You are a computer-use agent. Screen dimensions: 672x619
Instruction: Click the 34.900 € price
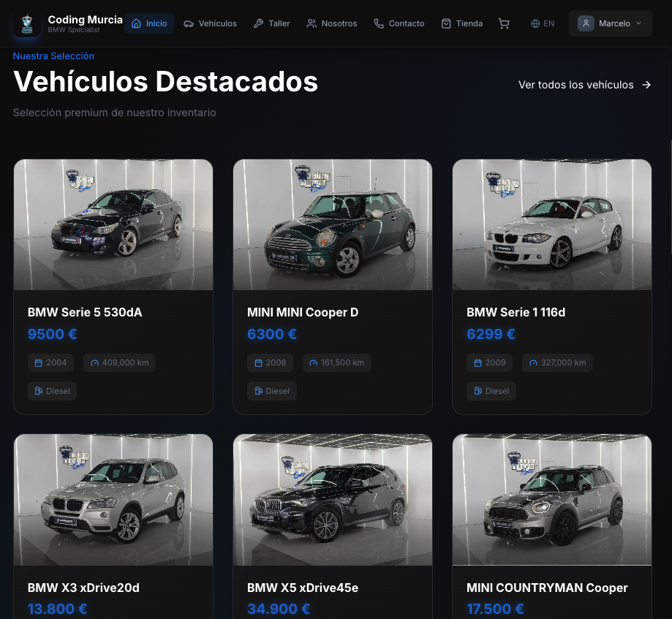click(279, 609)
